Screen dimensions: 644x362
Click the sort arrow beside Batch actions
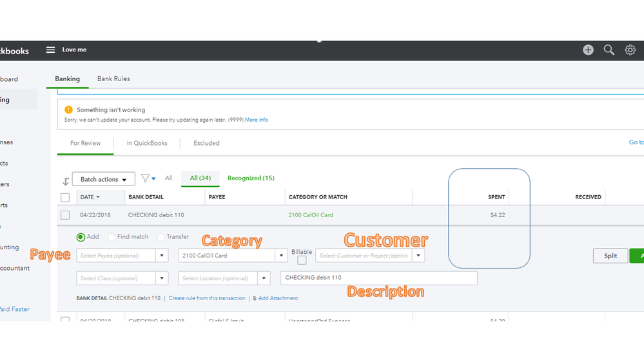click(x=66, y=181)
